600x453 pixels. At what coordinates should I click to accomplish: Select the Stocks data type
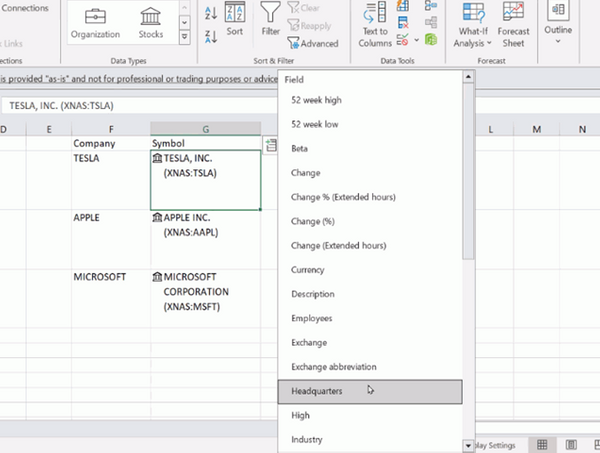150,23
